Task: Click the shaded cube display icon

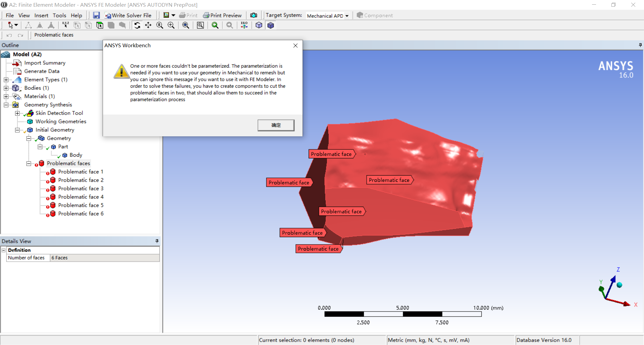Action: [x=259, y=25]
